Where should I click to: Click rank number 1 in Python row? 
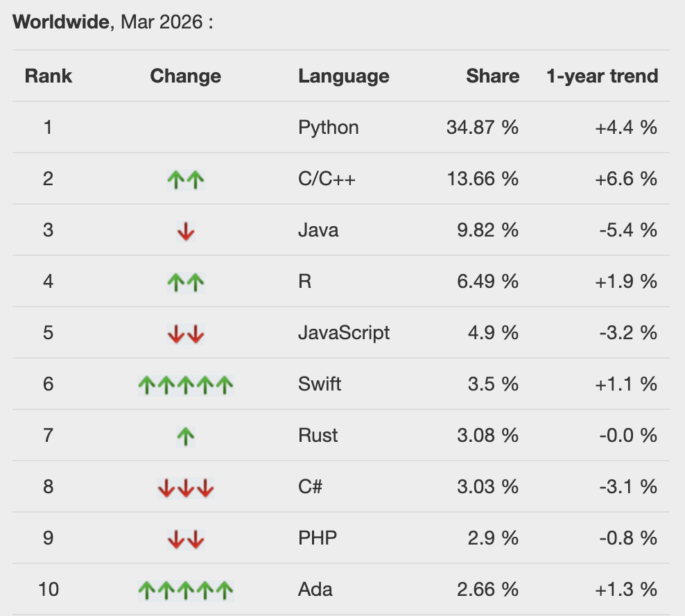pyautogui.click(x=48, y=128)
